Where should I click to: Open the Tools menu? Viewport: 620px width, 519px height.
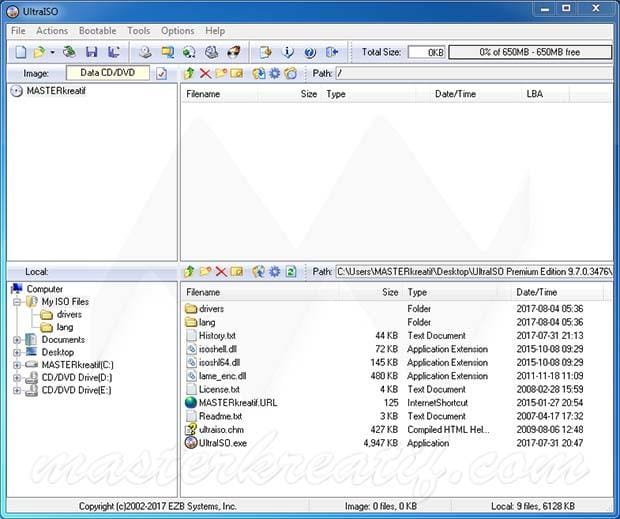click(x=138, y=31)
